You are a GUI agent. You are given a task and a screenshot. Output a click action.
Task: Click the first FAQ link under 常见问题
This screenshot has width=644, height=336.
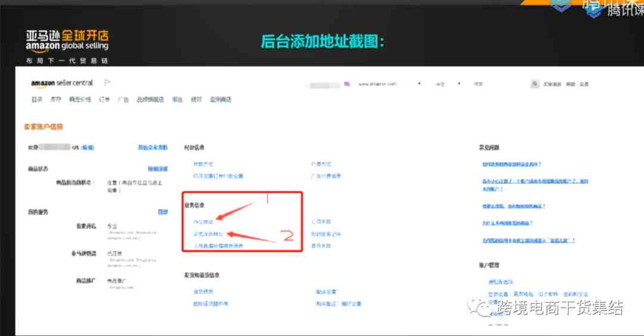(x=512, y=165)
